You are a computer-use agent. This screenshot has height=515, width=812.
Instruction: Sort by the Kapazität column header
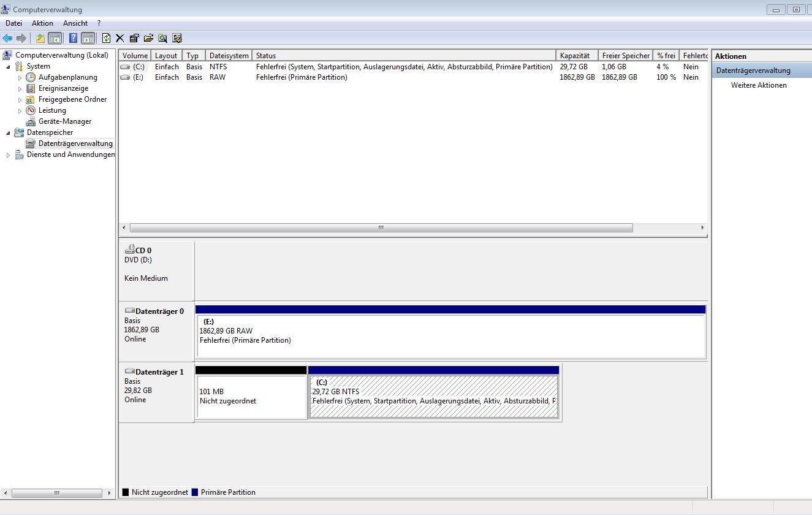[577, 55]
